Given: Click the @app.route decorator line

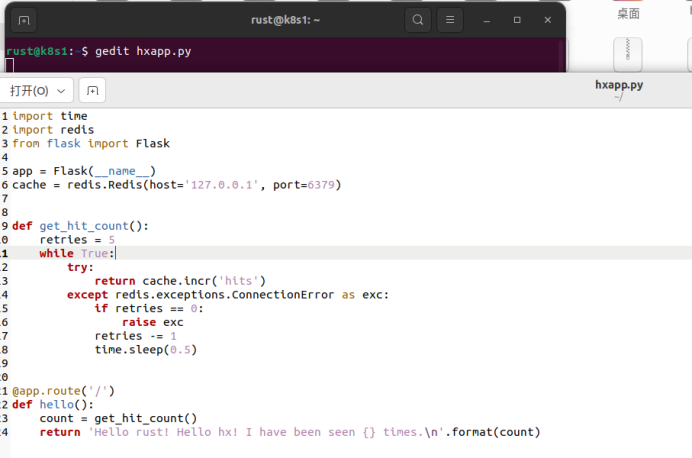Looking at the screenshot, I should 63,391.
